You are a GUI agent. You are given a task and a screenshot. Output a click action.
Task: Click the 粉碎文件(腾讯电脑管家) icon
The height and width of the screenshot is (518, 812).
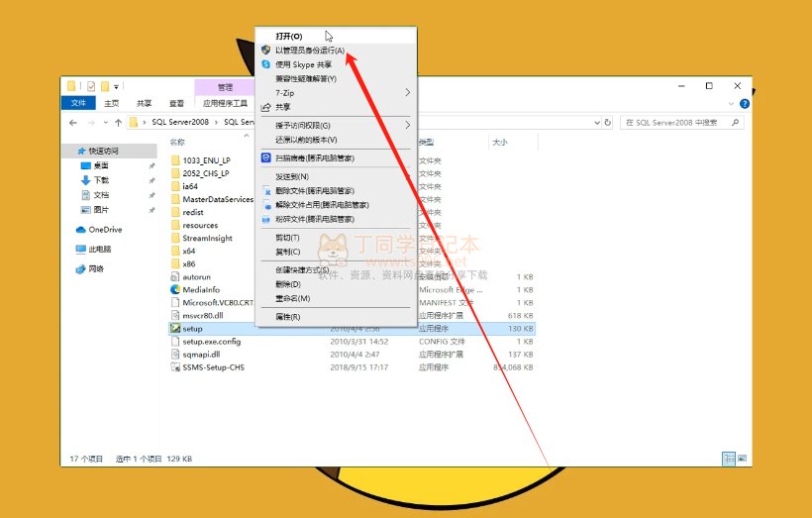pos(265,220)
